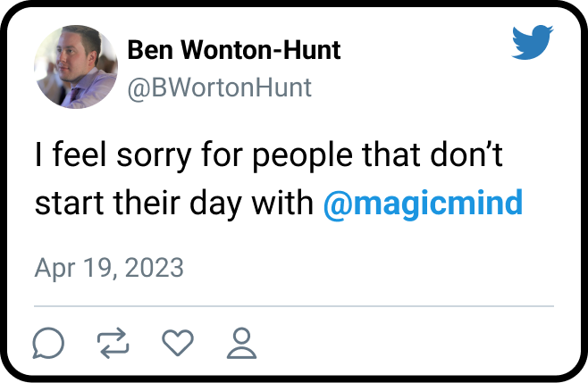Click the text "start their day with"

point(173,204)
